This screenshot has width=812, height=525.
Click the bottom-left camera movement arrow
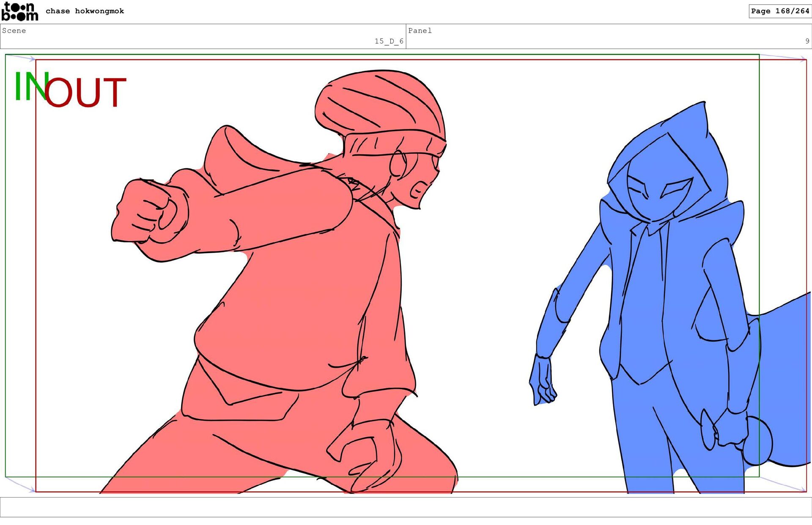[x=20, y=484]
